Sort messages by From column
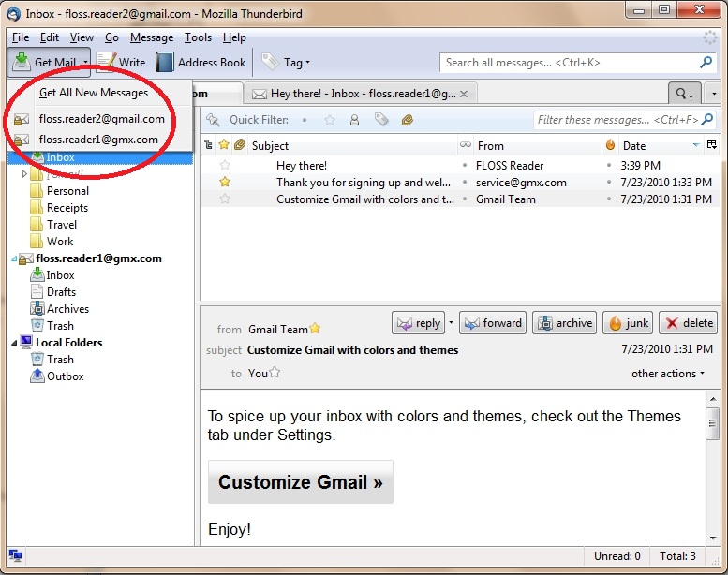This screenshot has height=575, width=728. [537, 146]
